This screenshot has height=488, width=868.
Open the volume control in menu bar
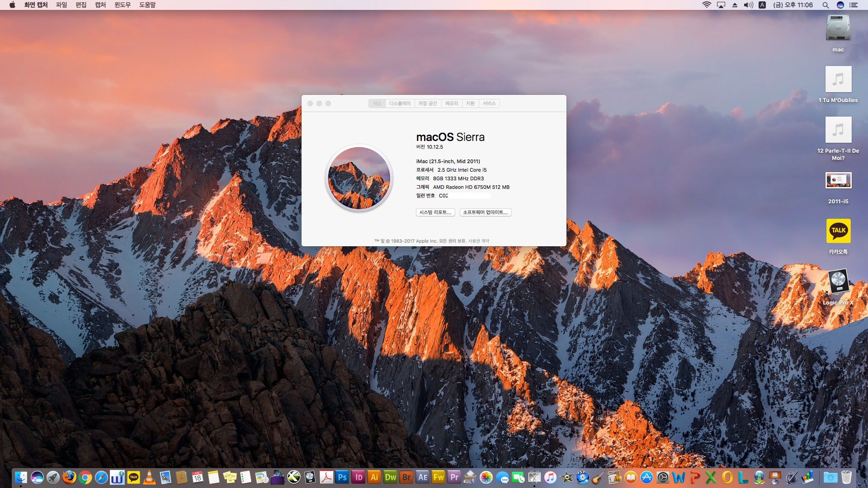click(x=748, y=5)
